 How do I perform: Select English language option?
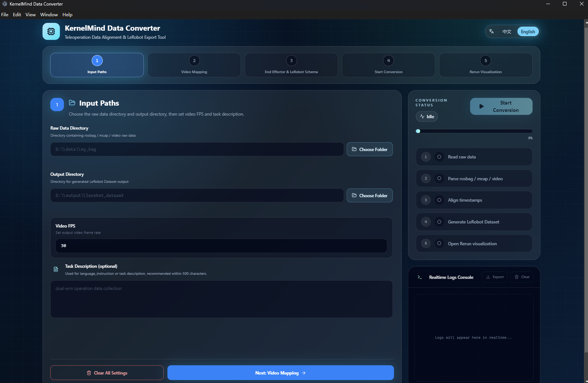tap(528, 31)
